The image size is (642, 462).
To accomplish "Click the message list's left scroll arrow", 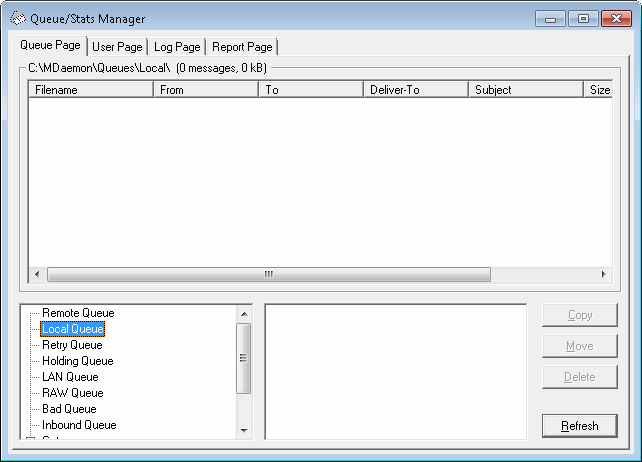I will (37, 274).
